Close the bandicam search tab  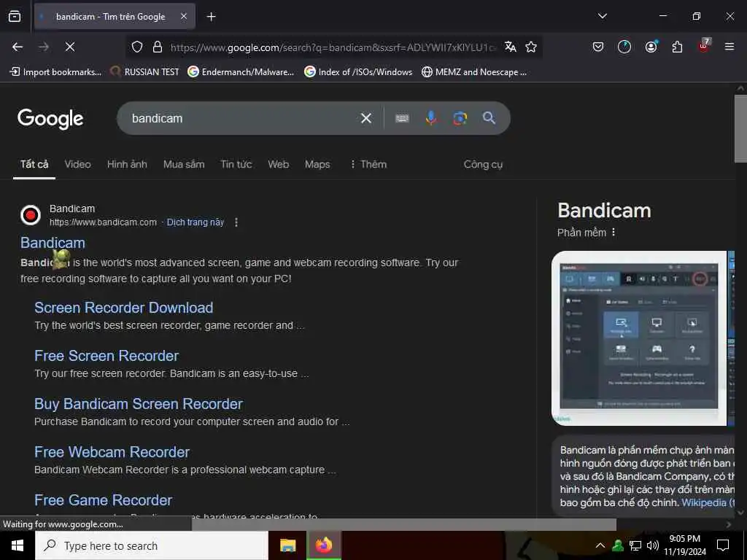tap(184, 16)
